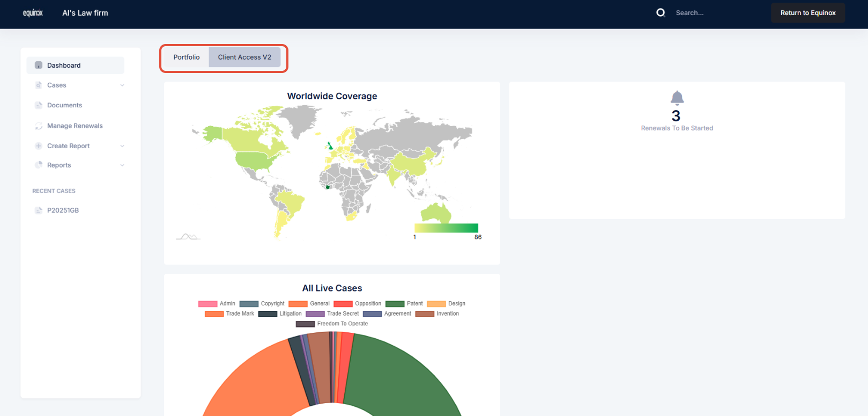
Task: Click the Manage Renewals refresh icon
Action: coord(39,126)
